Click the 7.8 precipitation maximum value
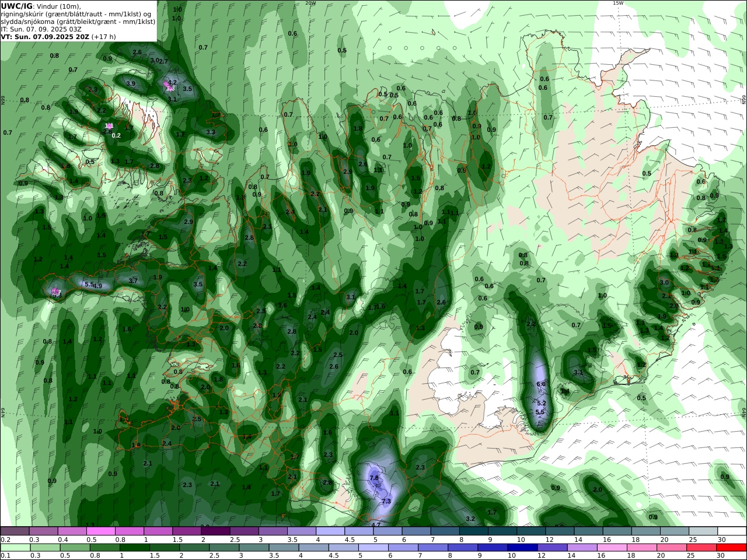Screen dimensions: 747x560 pos(374,478)
